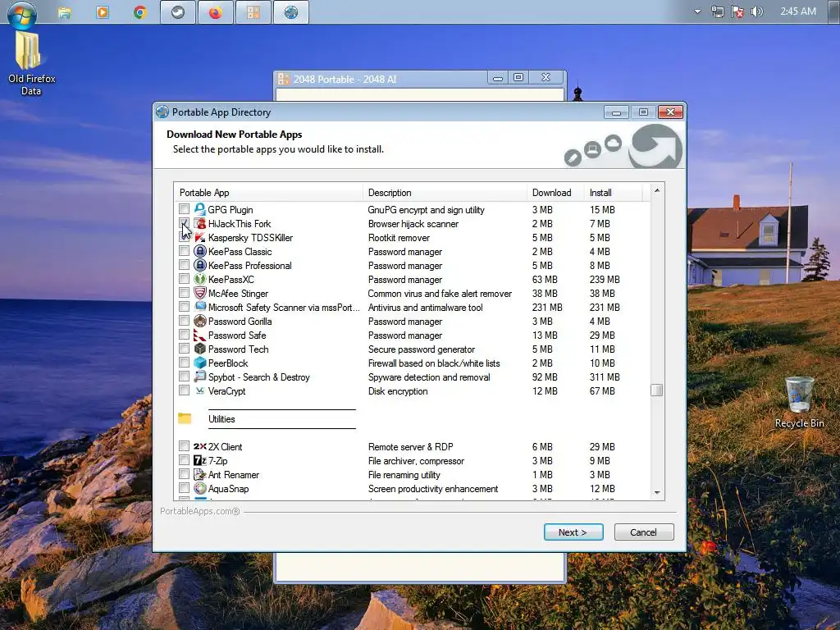Click the 'Utilities' category label
This screenshot has height=630, width=840.
point(221,418)
